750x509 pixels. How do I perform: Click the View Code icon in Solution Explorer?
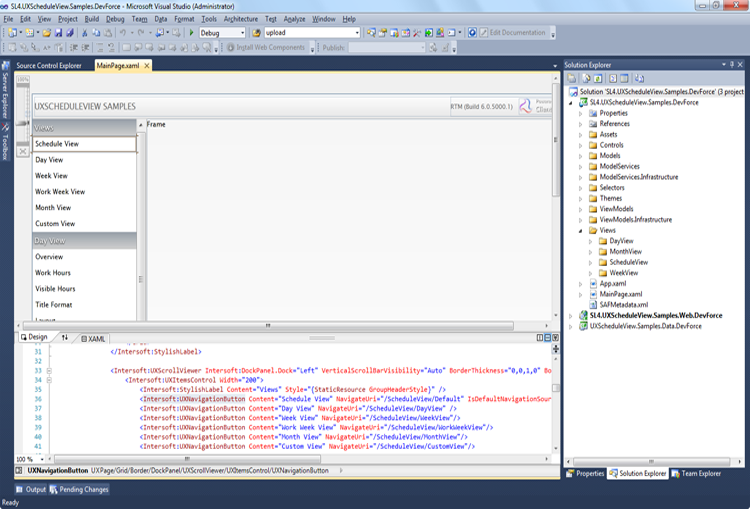[613, 78]
